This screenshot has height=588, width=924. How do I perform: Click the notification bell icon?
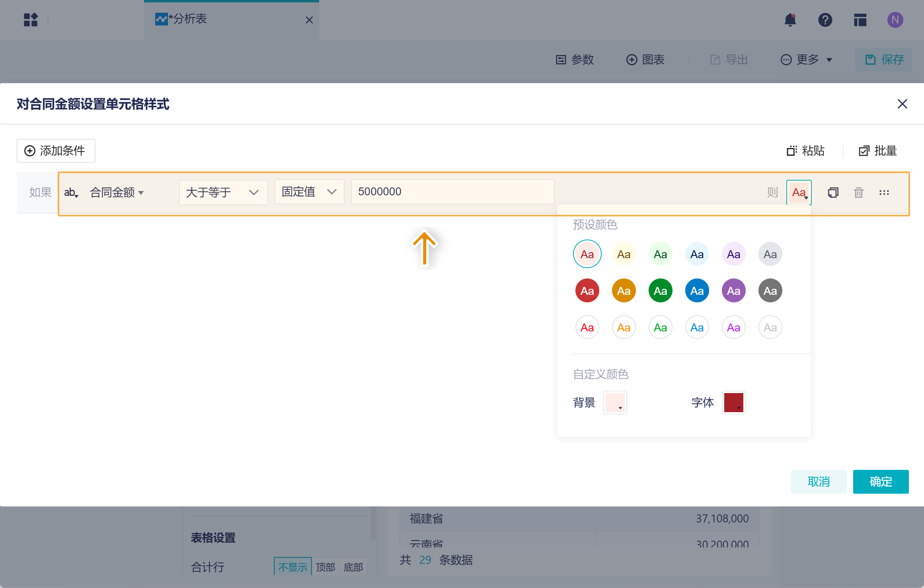(x=790, y=20)
